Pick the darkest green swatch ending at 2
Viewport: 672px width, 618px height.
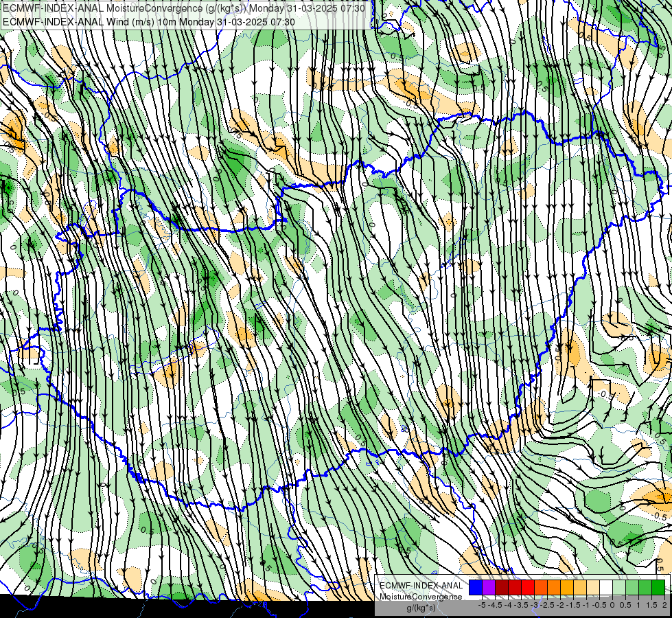(x=658, y=588)
